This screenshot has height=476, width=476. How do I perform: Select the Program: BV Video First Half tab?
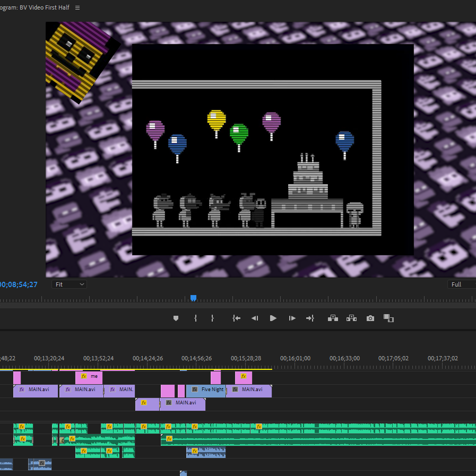tap(34, 8)
